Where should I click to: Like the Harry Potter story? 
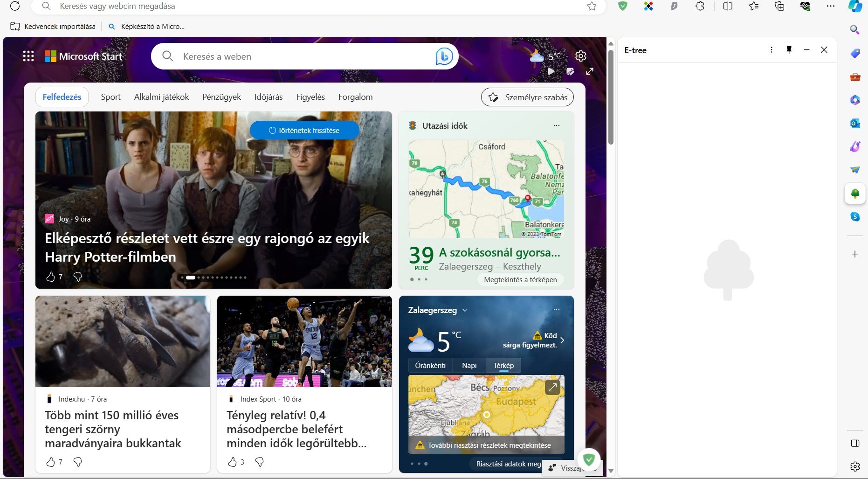[50, 277]
